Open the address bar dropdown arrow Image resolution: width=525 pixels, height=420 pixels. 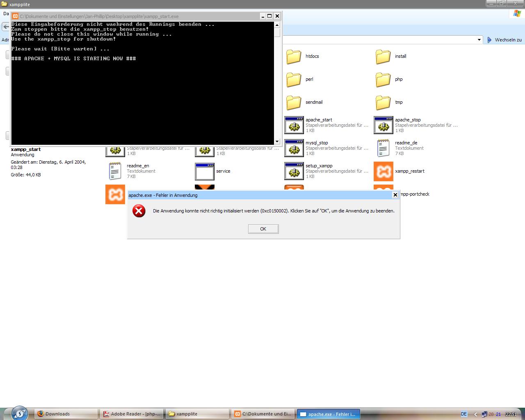click(x=479, y=40)
